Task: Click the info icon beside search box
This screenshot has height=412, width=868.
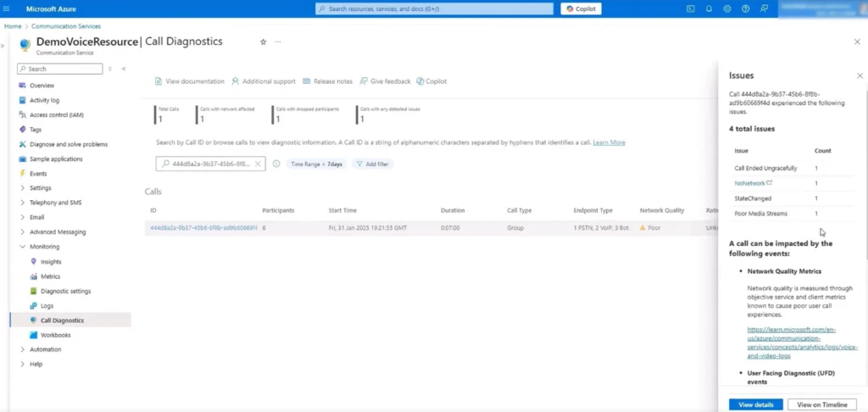Action: 276,164
